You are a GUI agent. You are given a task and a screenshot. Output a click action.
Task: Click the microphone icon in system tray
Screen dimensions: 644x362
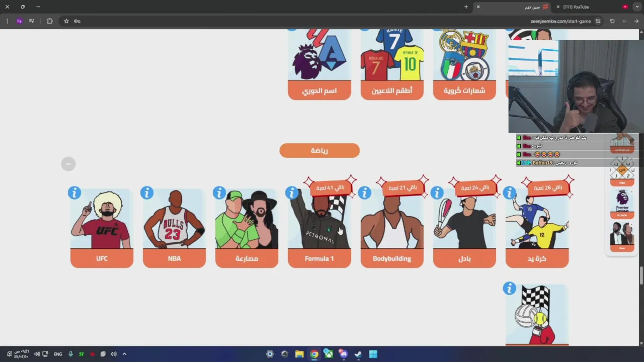point(70,354)
